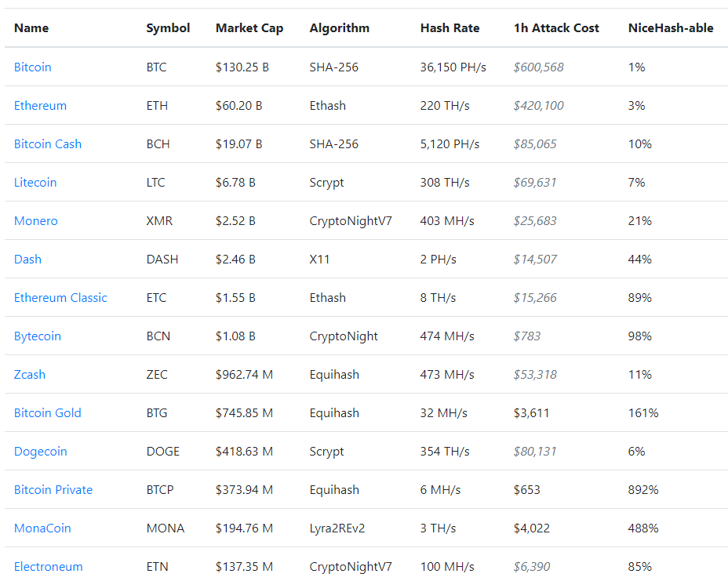This screenshot has height=581, width=728.
Task: Open the Dogecoin link
Action: [40, 452]
